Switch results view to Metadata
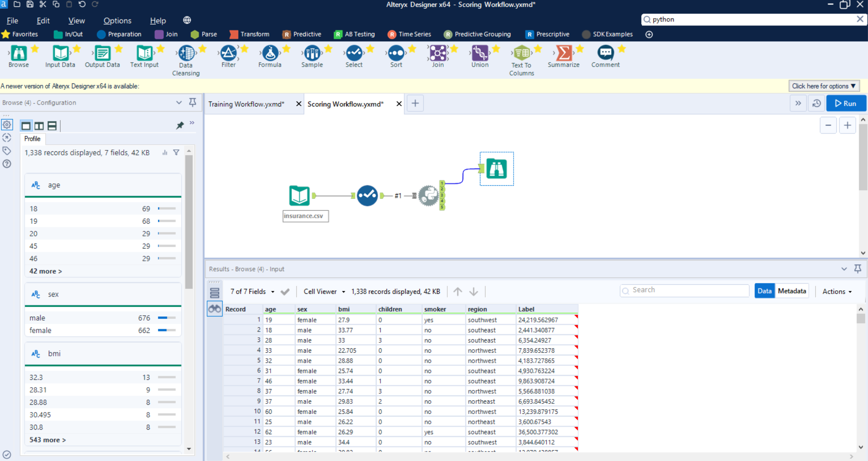The image size is (868, 461). pyautogui.click(x=791, y=291)
